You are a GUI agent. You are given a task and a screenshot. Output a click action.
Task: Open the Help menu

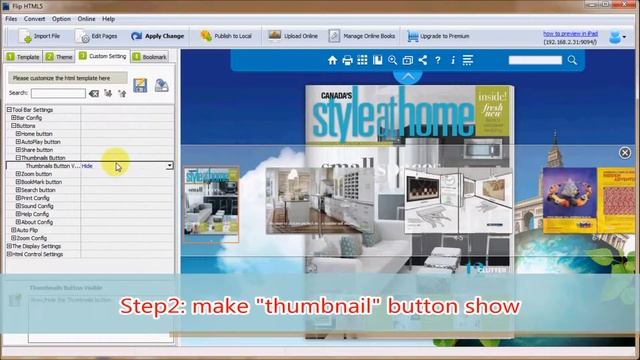pos(108,19)
